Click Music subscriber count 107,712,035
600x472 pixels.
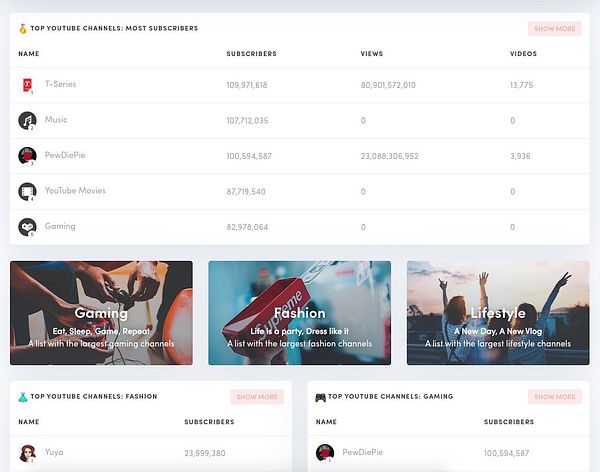click(247, 121)
